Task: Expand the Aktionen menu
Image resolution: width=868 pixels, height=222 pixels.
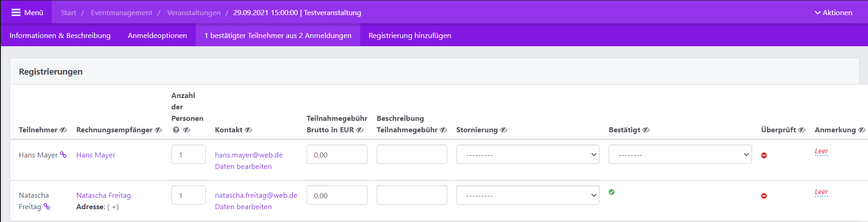Action: [x=833, y=12]
